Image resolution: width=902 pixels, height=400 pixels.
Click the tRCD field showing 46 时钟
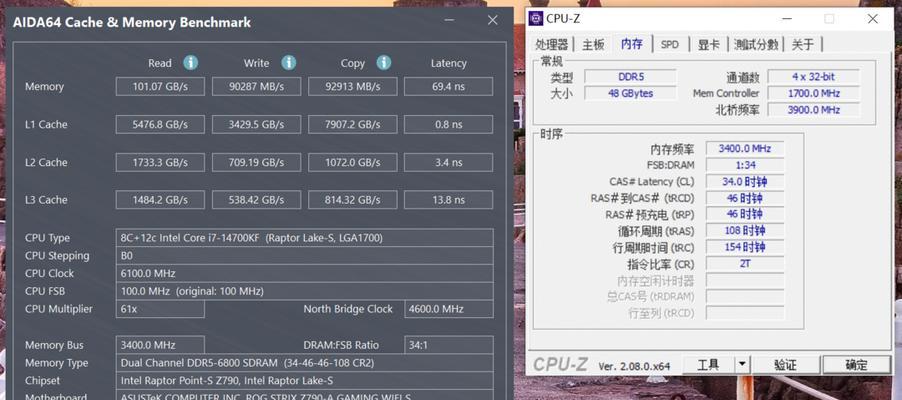[x=744, y=199]
